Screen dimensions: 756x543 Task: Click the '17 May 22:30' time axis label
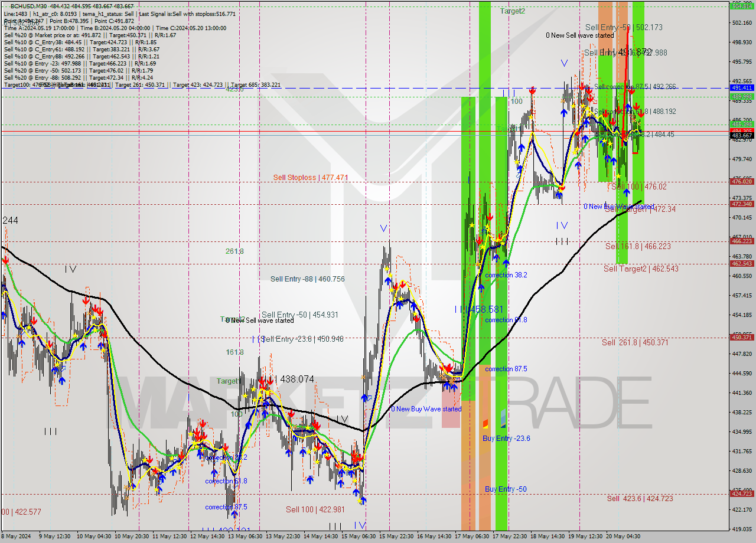tap(510, 537)
